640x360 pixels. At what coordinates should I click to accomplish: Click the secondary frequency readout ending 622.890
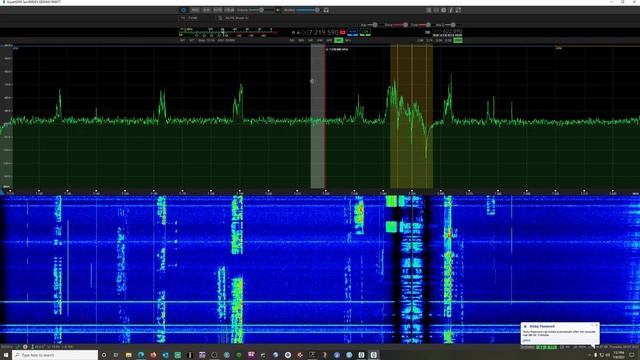447,31
